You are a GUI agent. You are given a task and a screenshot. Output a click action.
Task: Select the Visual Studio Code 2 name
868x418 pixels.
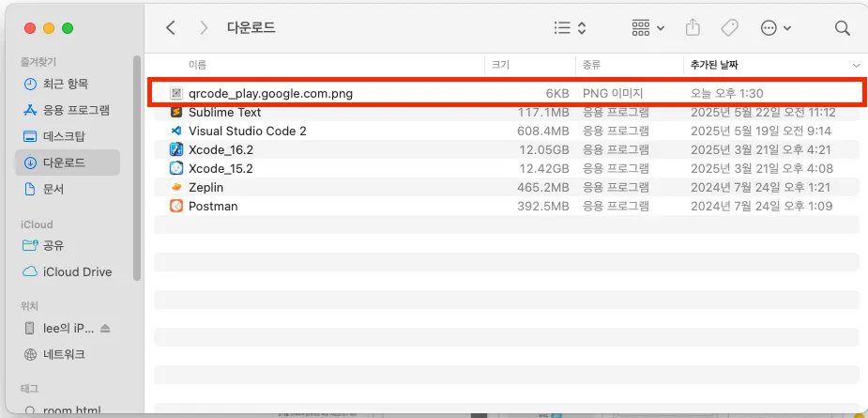coord(247,131)
